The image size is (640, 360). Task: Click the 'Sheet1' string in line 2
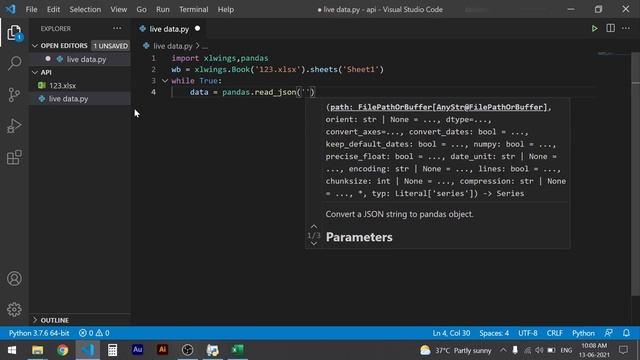pos(362,69)
